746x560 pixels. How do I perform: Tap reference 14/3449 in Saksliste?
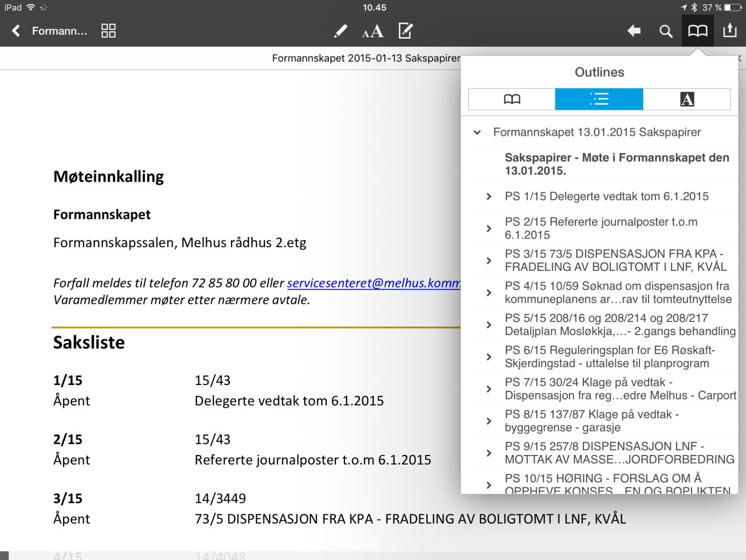click(220, 499)
